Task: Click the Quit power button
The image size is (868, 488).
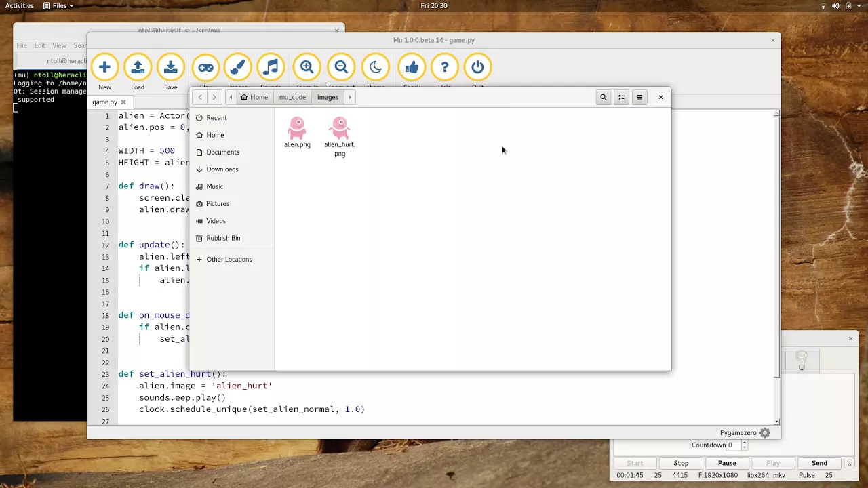Action: [x=477, y=67]
